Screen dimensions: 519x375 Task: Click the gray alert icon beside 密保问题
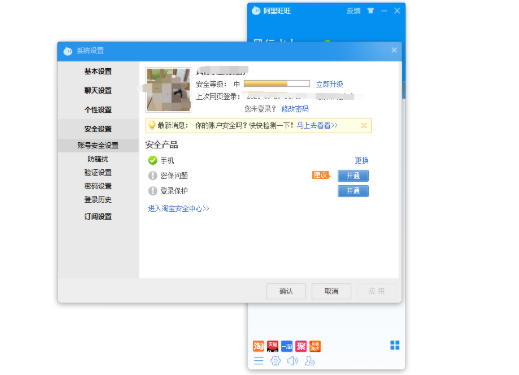153,175
